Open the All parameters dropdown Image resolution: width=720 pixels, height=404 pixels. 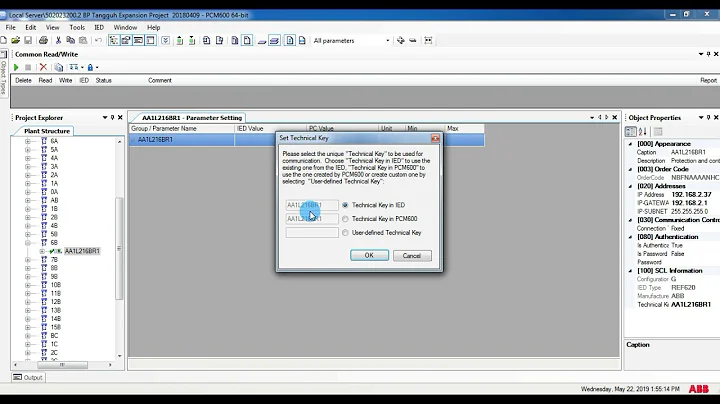point(388,40)
